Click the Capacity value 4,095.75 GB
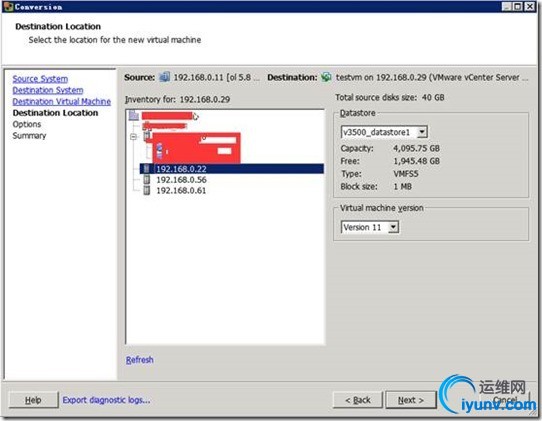Image resolution: width=542 pixels, height=421 pixels. click(417, 148)
